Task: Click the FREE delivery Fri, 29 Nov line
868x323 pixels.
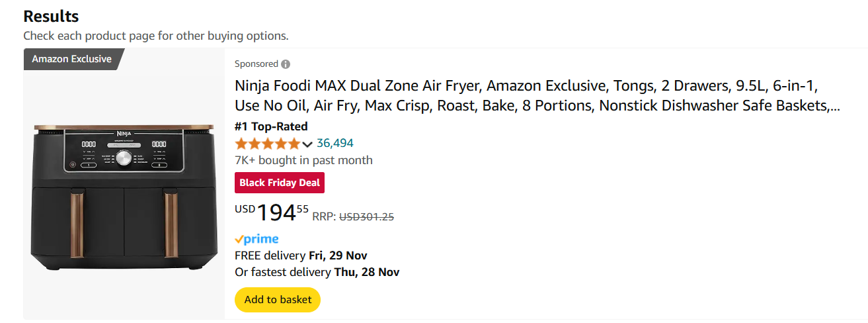Action: pos(301,255)
